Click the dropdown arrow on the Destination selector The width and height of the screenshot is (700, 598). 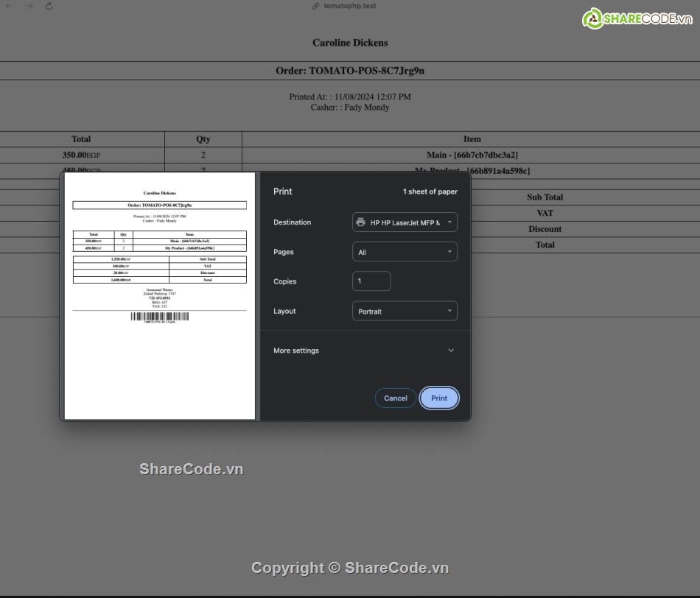[450, 222]
